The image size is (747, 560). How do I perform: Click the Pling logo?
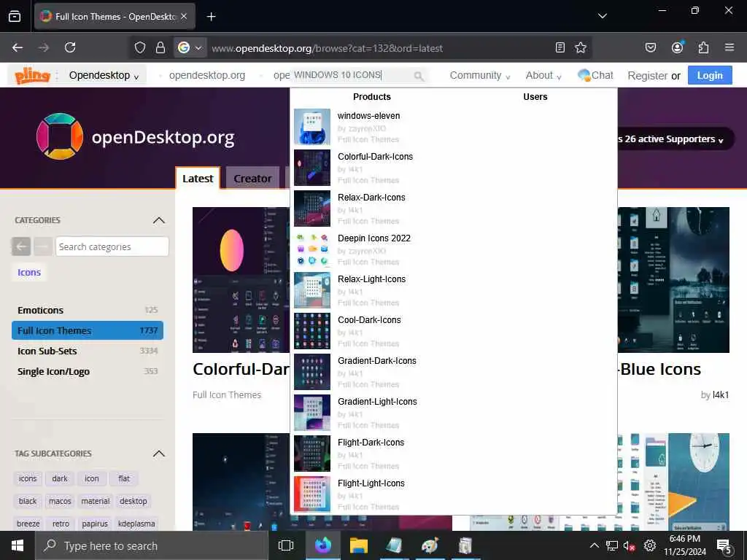point(32,75)
